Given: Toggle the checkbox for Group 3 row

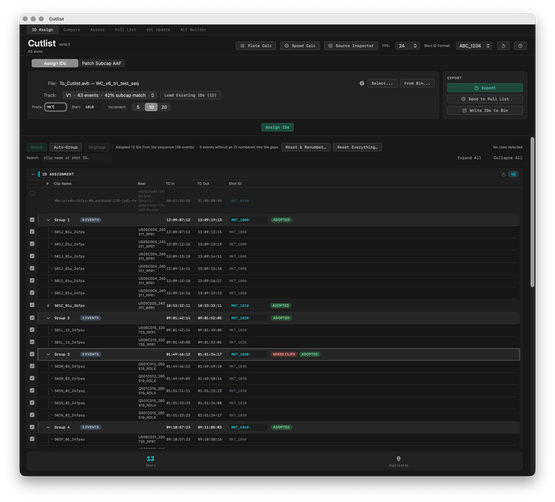Looking at the screenshot, I should coord(32,354).
